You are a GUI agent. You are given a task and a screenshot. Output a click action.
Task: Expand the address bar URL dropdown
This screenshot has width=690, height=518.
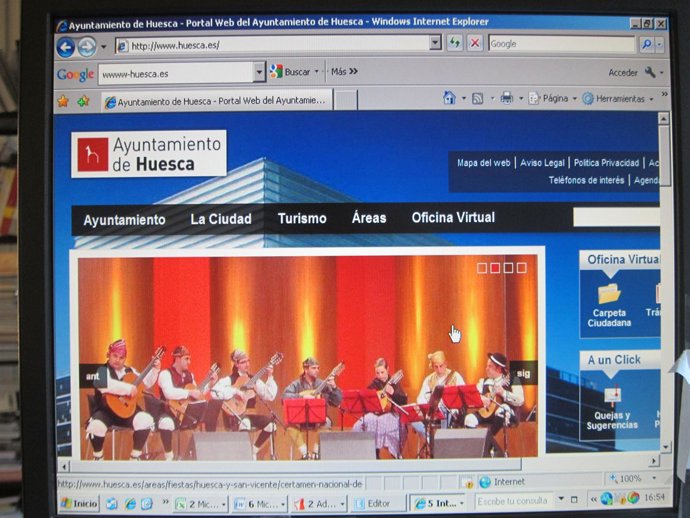pyautogui.click(x=435, y=43)
